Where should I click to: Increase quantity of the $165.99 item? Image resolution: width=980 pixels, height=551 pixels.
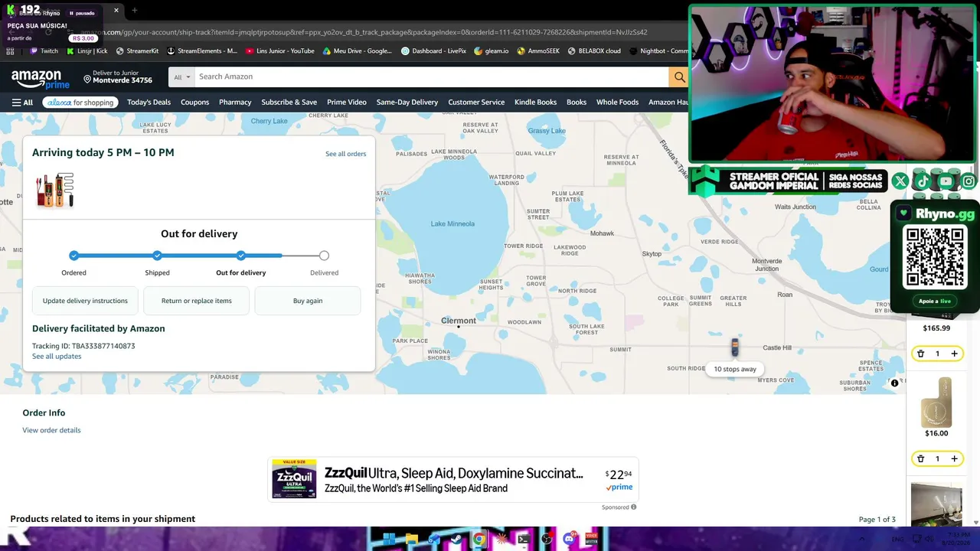[x=954, y=354]
